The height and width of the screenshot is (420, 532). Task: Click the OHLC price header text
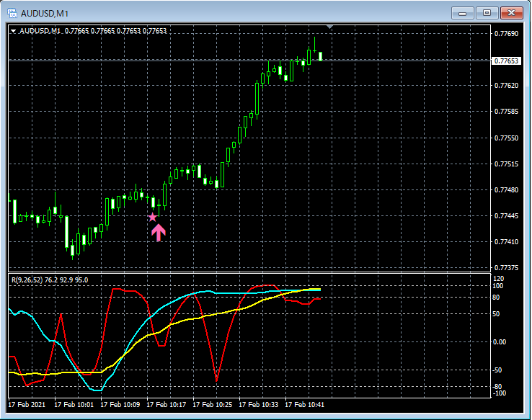pos(115,31)
